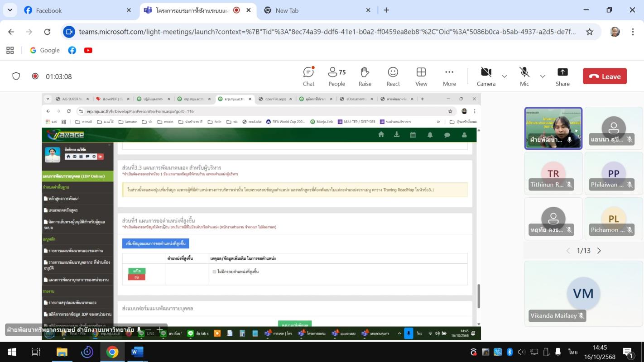This screenshot has width=644, height=362.
Task: Expand the Camera options dropdown arrow
Action: pyautogui.click(x=504, y=76)
